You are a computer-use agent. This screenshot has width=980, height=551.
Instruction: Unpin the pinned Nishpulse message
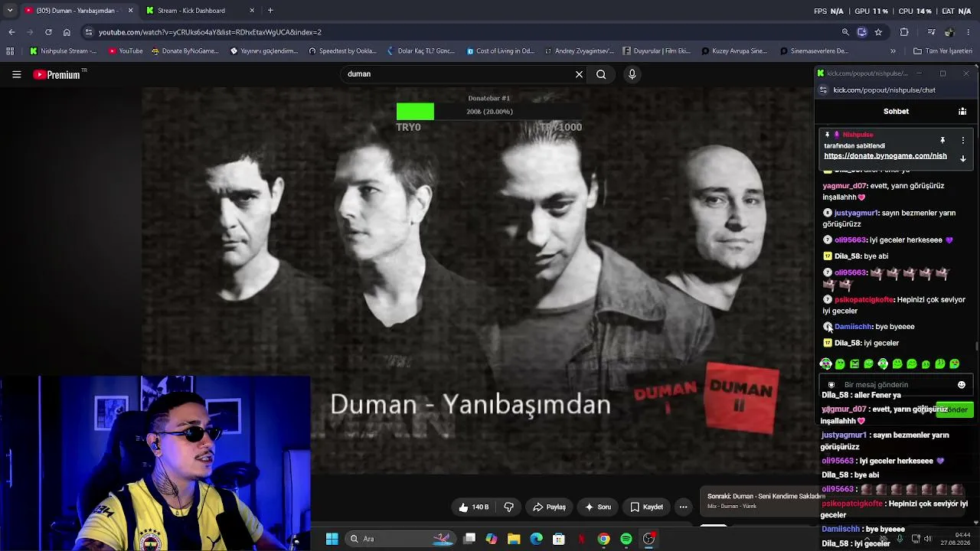point(942,141)
